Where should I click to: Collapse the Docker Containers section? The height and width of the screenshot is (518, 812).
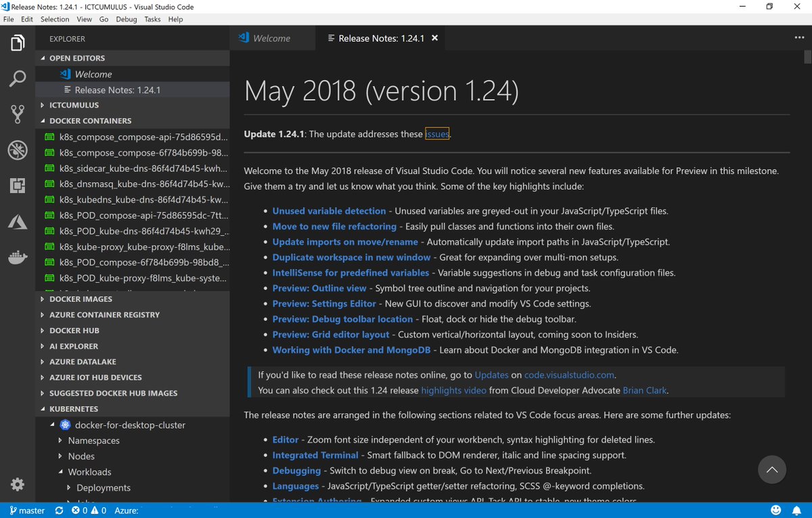tap(133, 121)
